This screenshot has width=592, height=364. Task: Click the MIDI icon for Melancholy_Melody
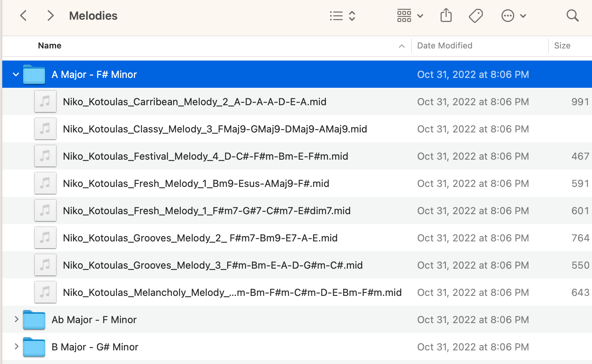coord(45,292)
